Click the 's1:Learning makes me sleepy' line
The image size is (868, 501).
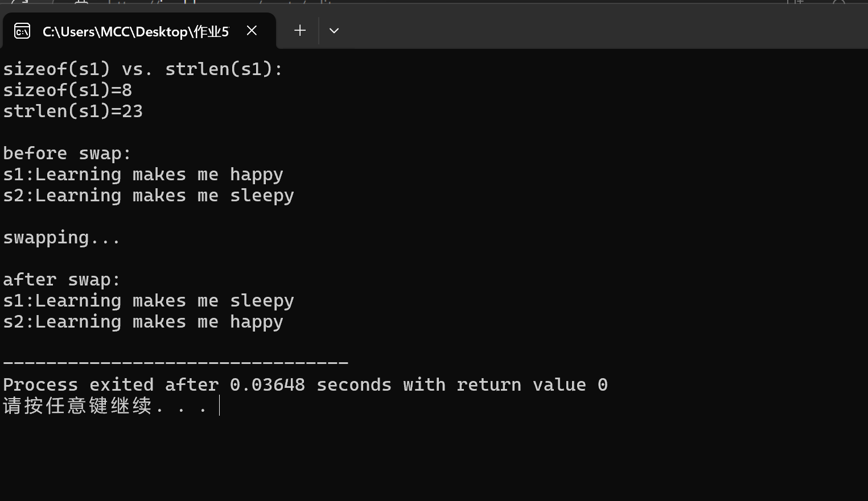point(149,301)
